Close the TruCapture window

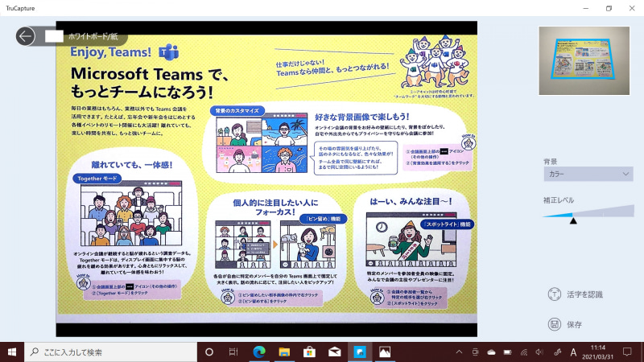(x=632, y=8)
